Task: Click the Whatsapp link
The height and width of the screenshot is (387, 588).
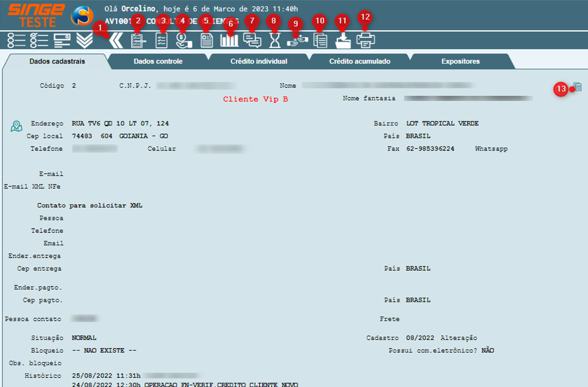Action: click(491, 149)
